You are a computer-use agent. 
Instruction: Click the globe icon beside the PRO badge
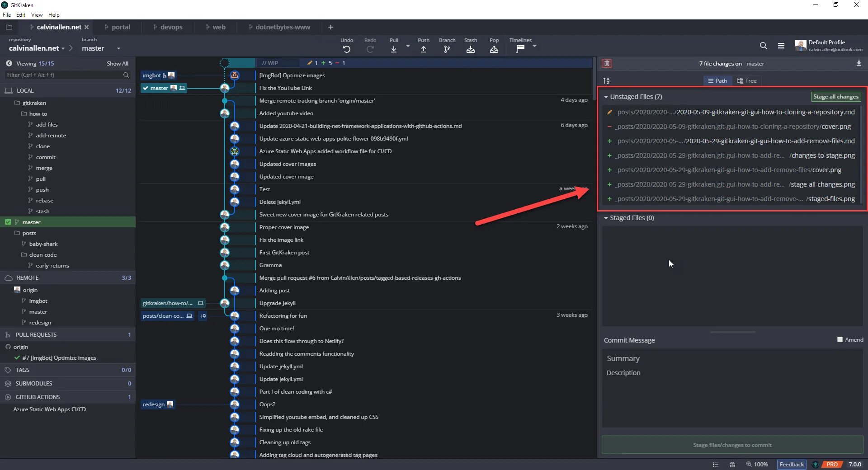click(816, 464)
